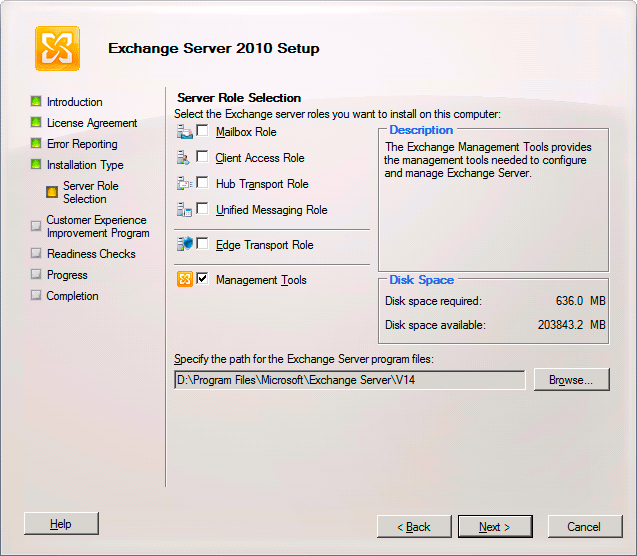Cancel the Exchange setup
The height and width of the screenshot is (556, 637).
click(x=585, y=526)
